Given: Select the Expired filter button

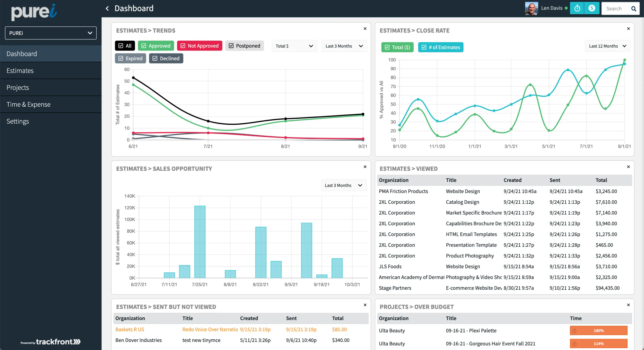Looking at the screenshot, I should click(x=130, y=58).
